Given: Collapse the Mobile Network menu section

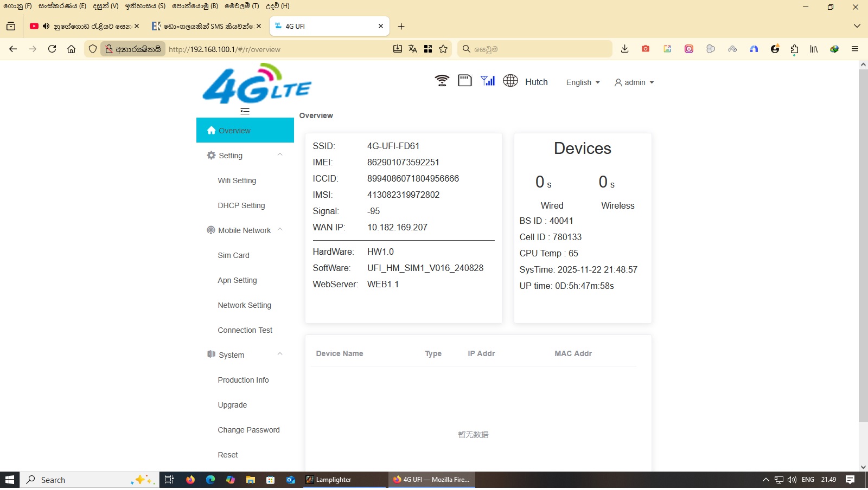Looking at the screenshot, I should [x=280, y=230].
